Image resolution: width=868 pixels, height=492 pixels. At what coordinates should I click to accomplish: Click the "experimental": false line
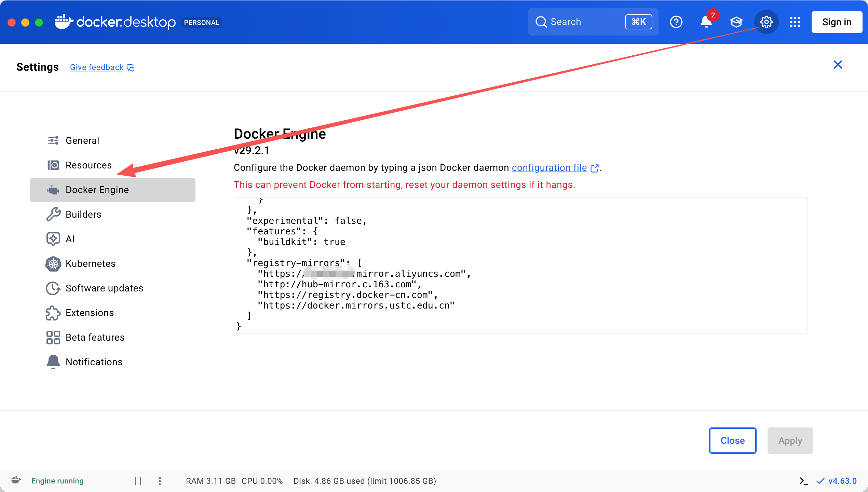click(307, 221)
